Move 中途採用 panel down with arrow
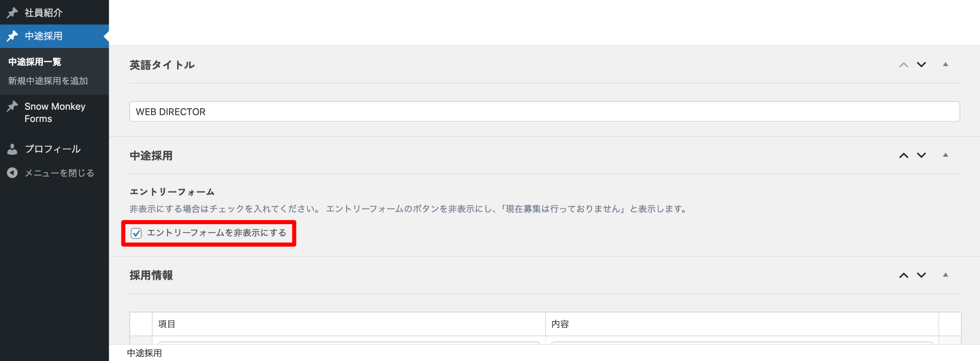This screenshot has width=980, height=361. coord(921,155)
